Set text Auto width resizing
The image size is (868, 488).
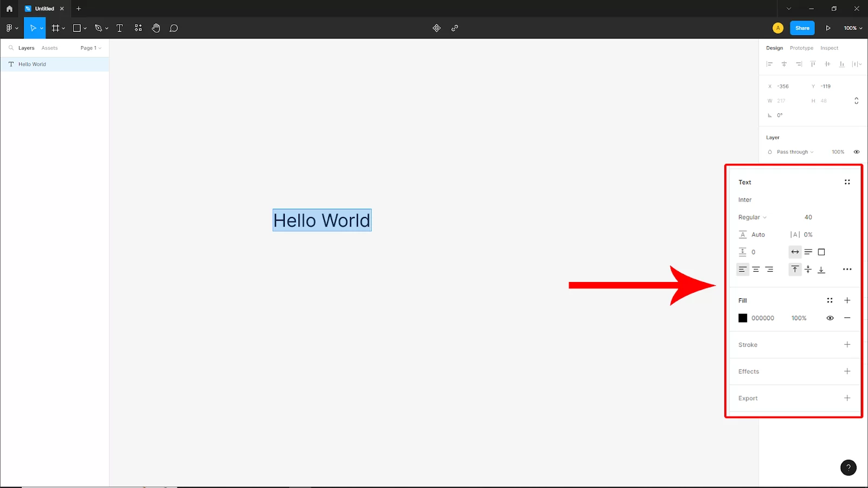[x=795, y=252]
